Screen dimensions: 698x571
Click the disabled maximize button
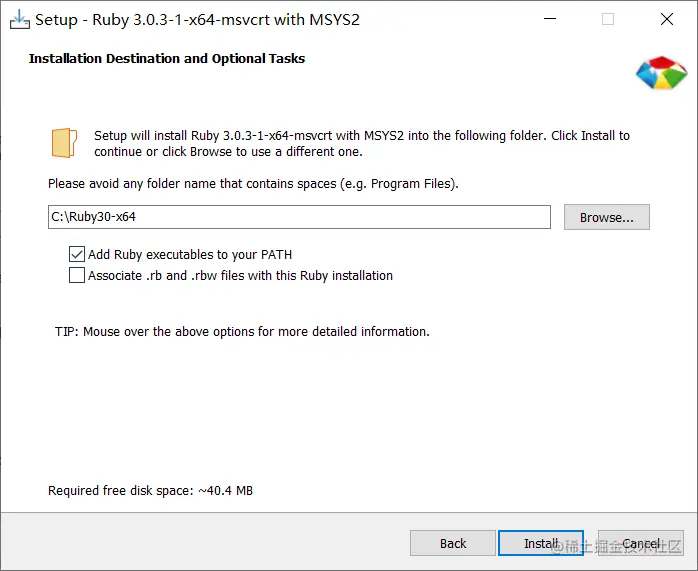(x=608, y=19)
